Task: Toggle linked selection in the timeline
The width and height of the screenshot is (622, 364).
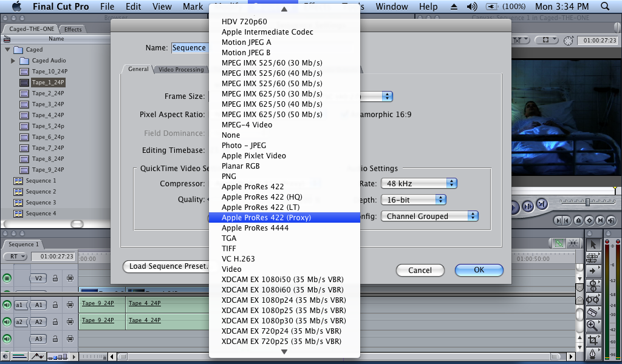Action: click(559, 243)
